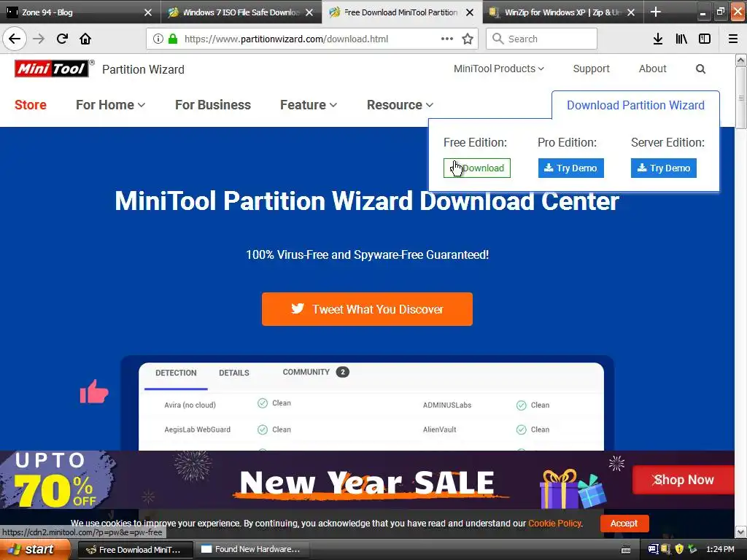Open the Firefox hamburger menu

pos(733,39)
